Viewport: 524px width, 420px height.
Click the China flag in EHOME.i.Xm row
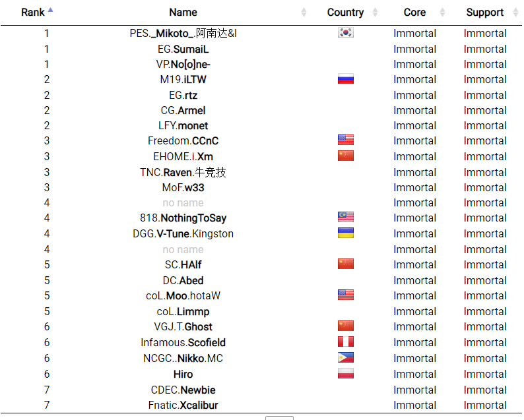coord(345,156)
